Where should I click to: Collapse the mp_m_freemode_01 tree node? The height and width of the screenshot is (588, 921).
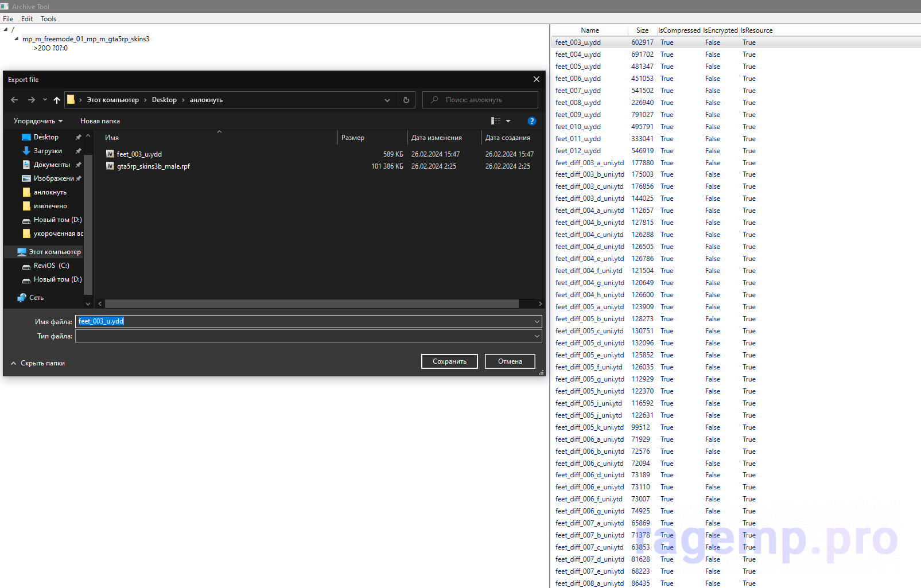point(16,39)
